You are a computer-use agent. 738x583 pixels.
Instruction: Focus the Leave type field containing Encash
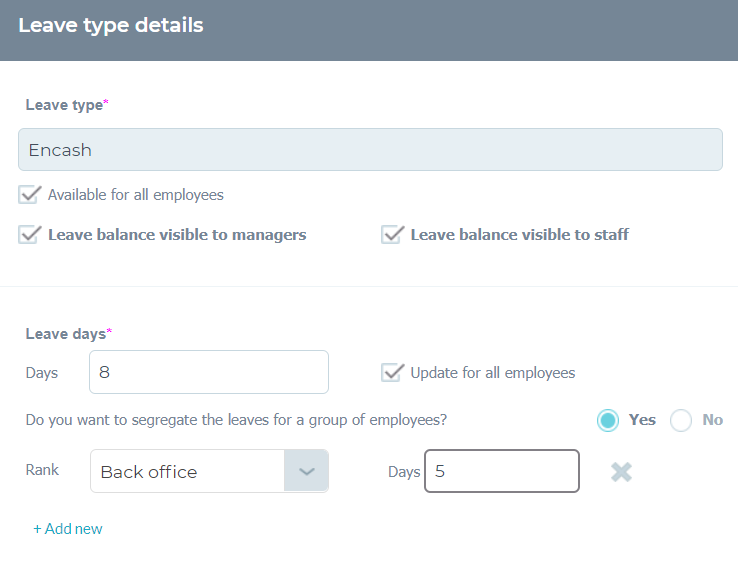point(370,150)
